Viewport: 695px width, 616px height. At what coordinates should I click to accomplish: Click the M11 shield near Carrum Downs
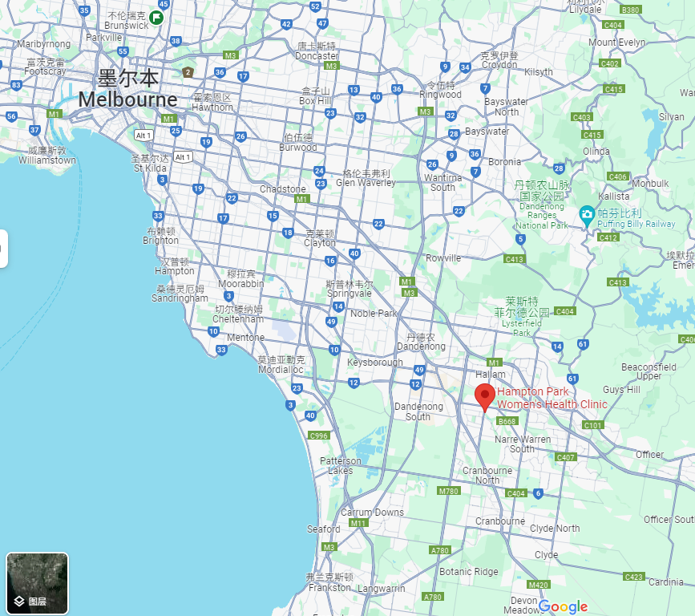pyautogui.click(x=358, y=523)
